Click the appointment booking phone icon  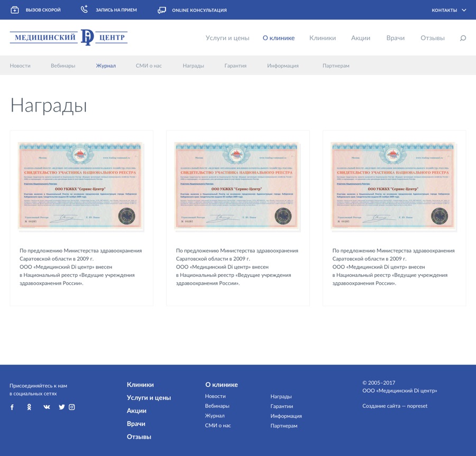(84, 10)
